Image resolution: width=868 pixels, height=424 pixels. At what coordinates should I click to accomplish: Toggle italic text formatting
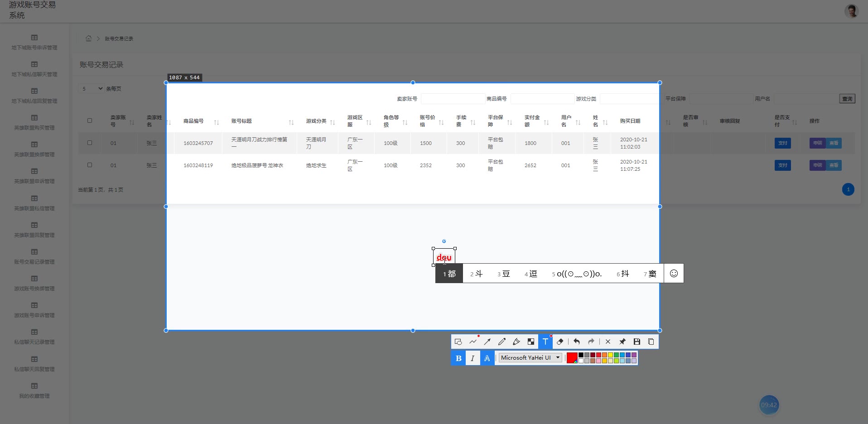coord(473,358)
